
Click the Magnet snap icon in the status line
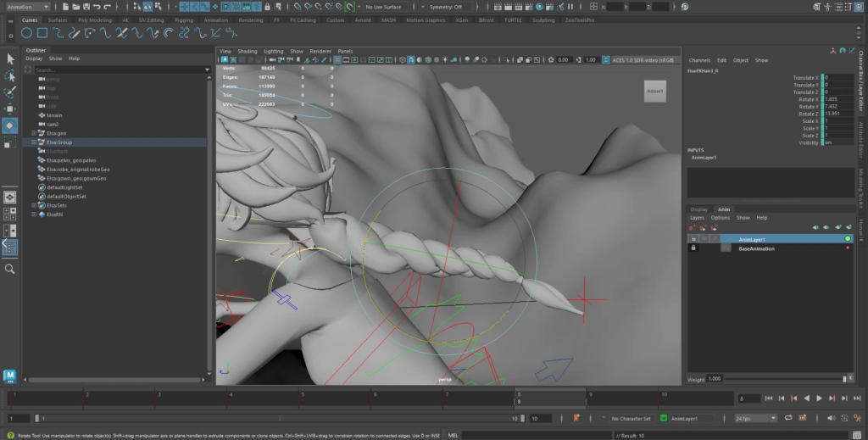349,7
